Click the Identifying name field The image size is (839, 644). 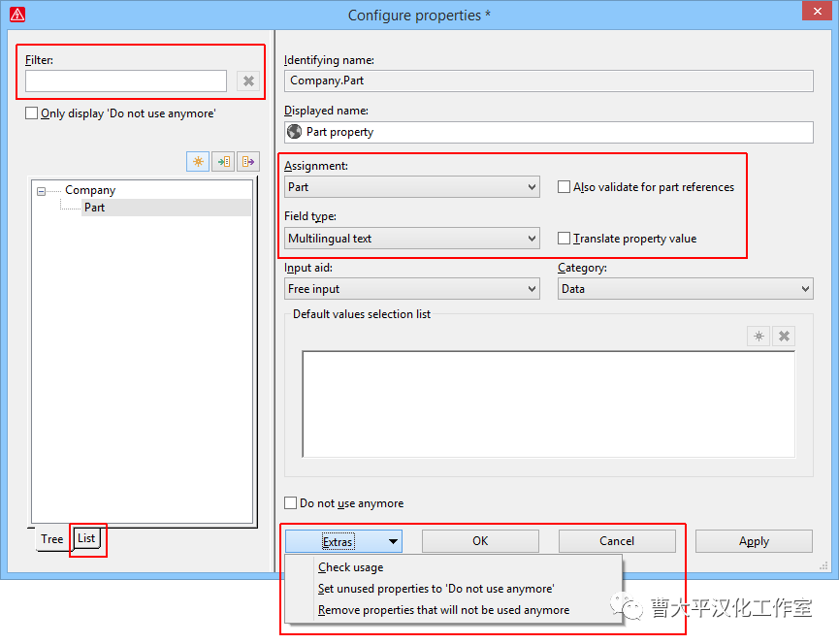pos(548,80)
